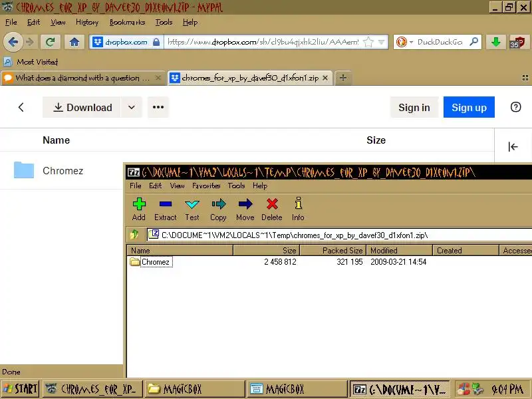Open the browser File menu

(x=11, y=23)
